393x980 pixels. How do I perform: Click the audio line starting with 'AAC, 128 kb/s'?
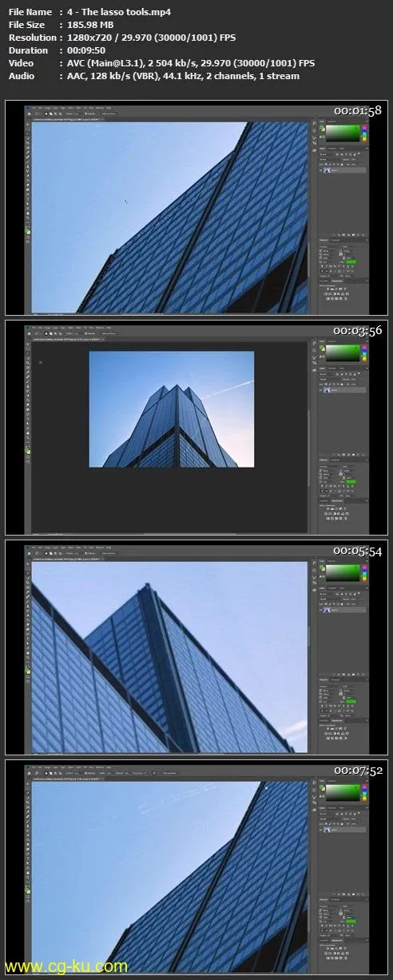click(x=185, y=76)
